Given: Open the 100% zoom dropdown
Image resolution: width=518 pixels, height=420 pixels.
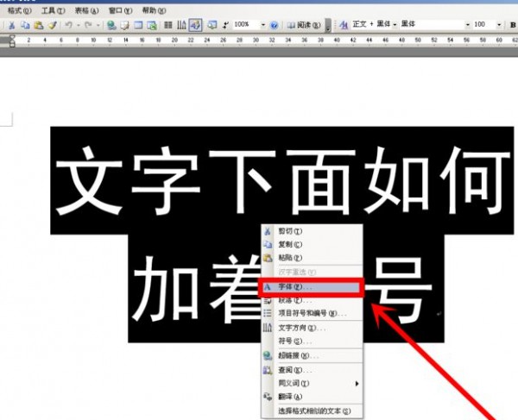Looking at the screenshot, I should coord(263,25).
